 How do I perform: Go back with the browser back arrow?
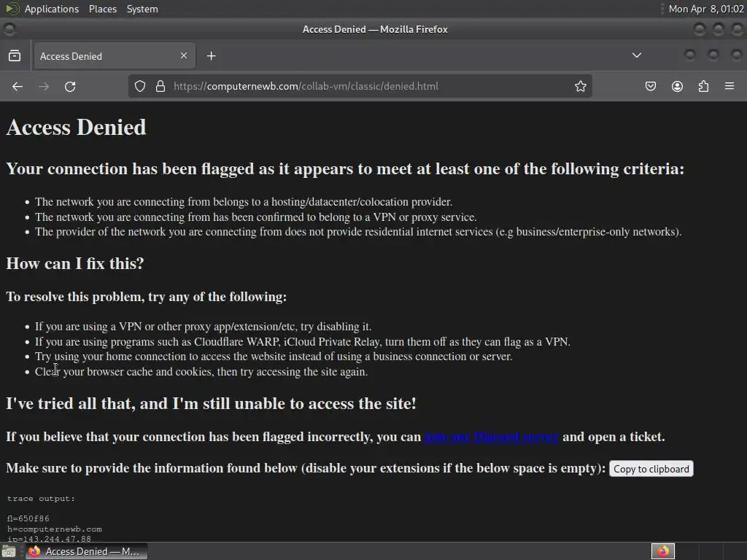[x=18, y=86]
